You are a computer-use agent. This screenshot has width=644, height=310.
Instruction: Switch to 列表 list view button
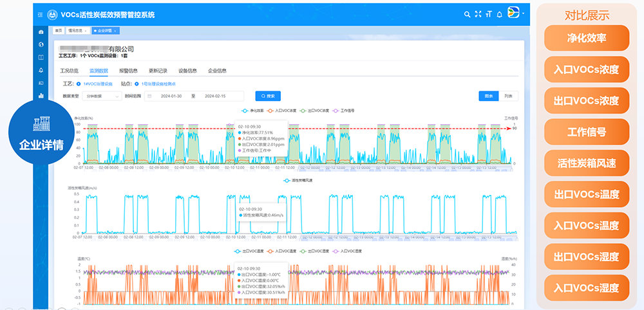click(508, 96)
